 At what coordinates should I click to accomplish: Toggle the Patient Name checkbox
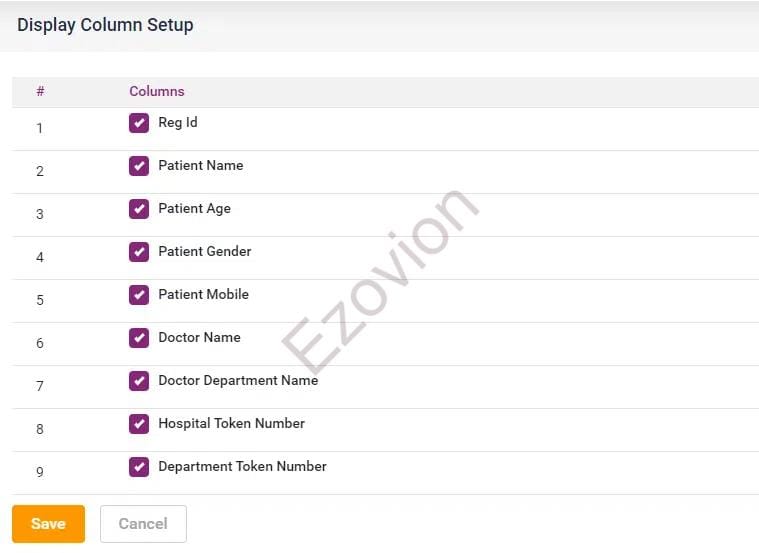click(x=139, y=166)
